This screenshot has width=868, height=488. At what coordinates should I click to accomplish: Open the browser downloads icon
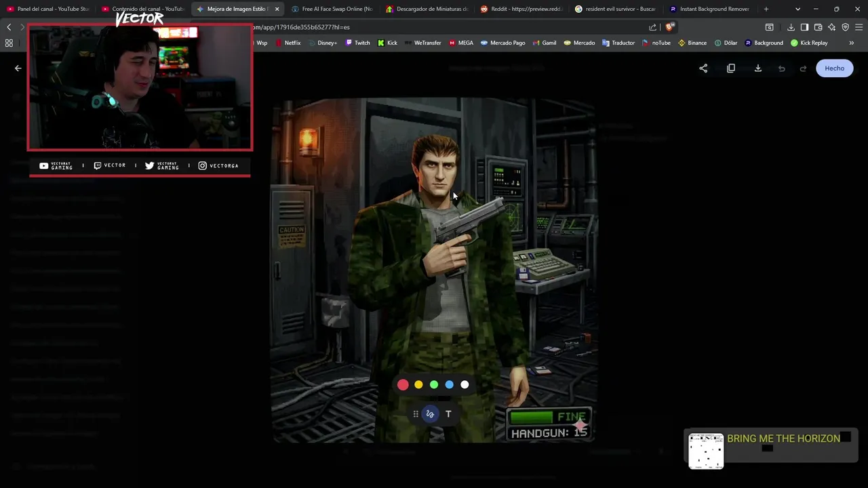[x=791, y=27]
